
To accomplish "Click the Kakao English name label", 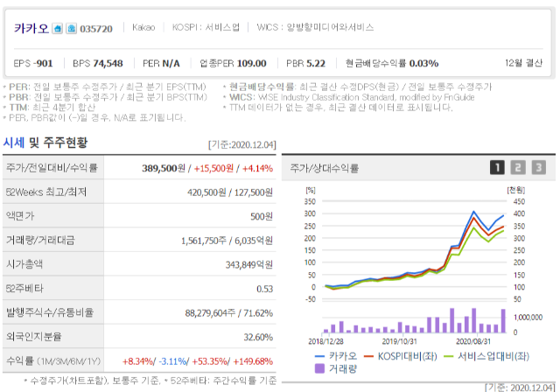I will [x=143, y=27].
